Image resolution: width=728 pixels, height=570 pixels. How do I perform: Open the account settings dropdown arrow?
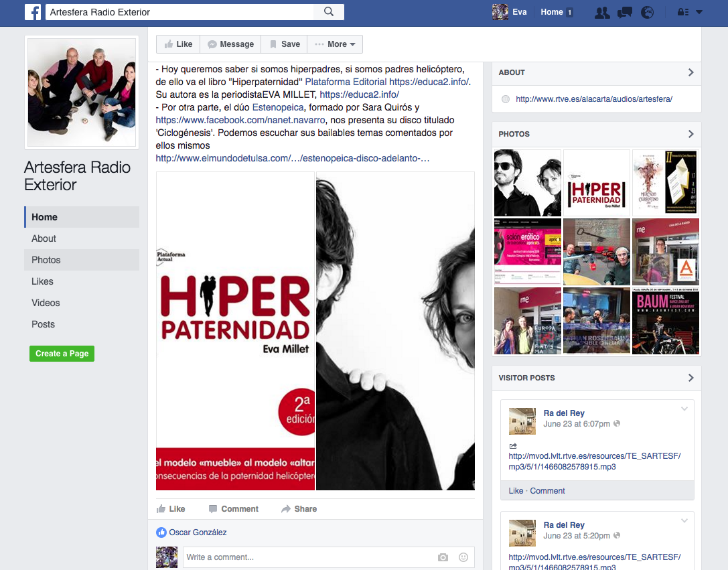coord(699,12)
